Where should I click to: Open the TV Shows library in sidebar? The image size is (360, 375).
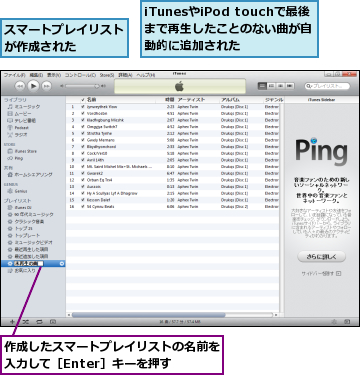22,121
